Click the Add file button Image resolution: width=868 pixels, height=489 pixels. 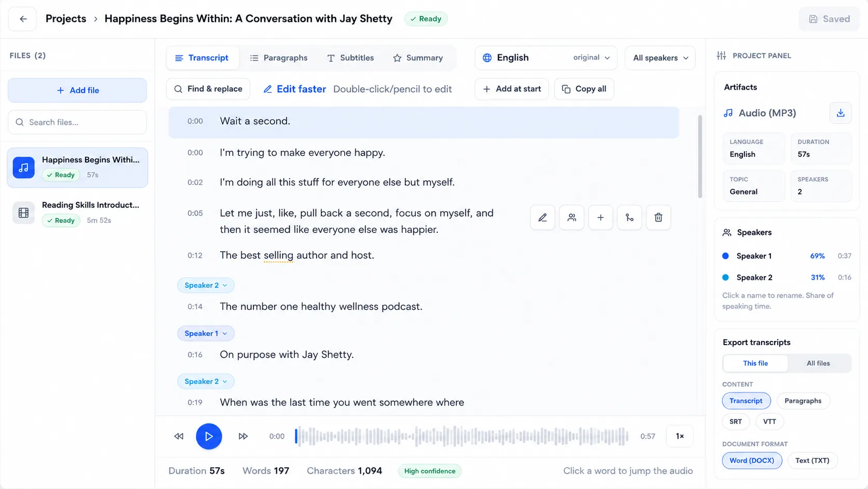pyautogui.click(x=77, y=90)
